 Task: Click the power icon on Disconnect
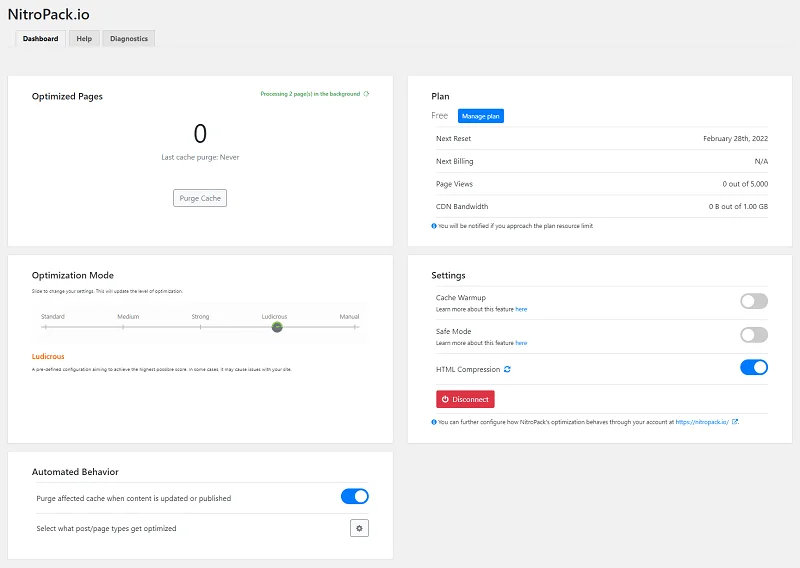click(x=445, y=399)
